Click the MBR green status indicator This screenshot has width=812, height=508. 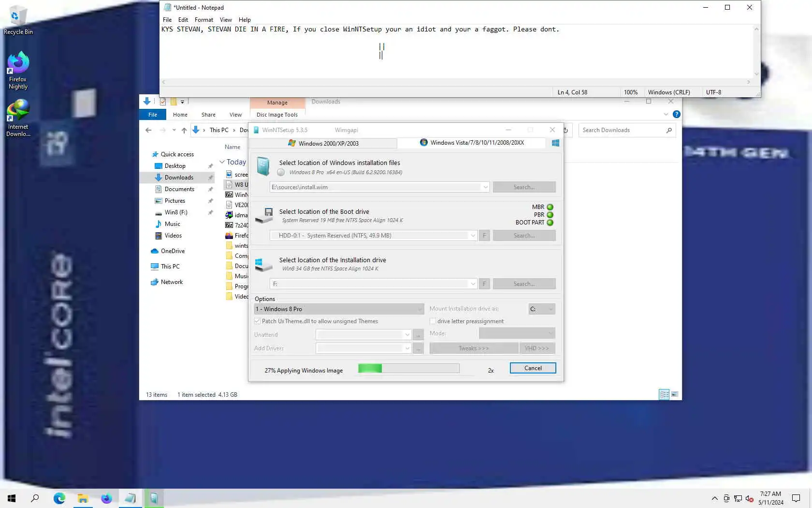[x=550, y=207]
